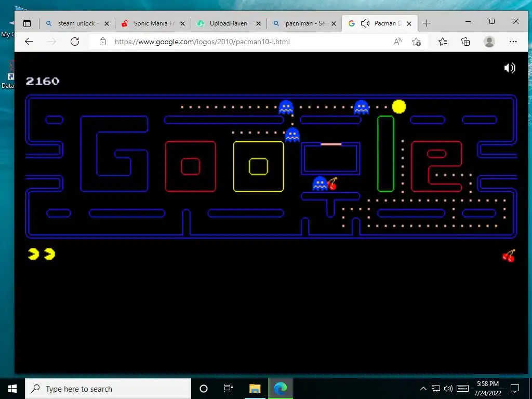Mute tab via speaker icon on Pacman tab
532x399 pixels.
click(x=365, y=23)
